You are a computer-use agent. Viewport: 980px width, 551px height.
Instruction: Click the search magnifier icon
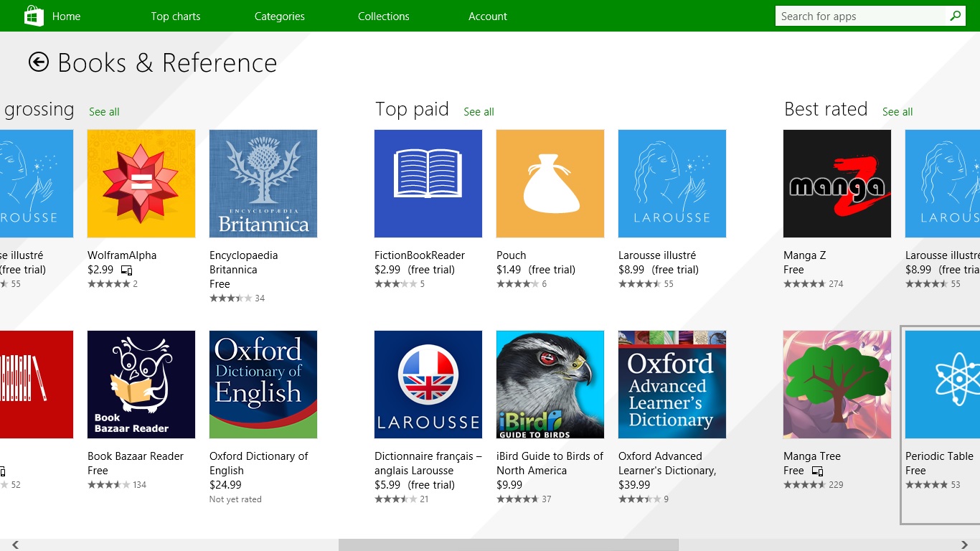pos(955,16)
